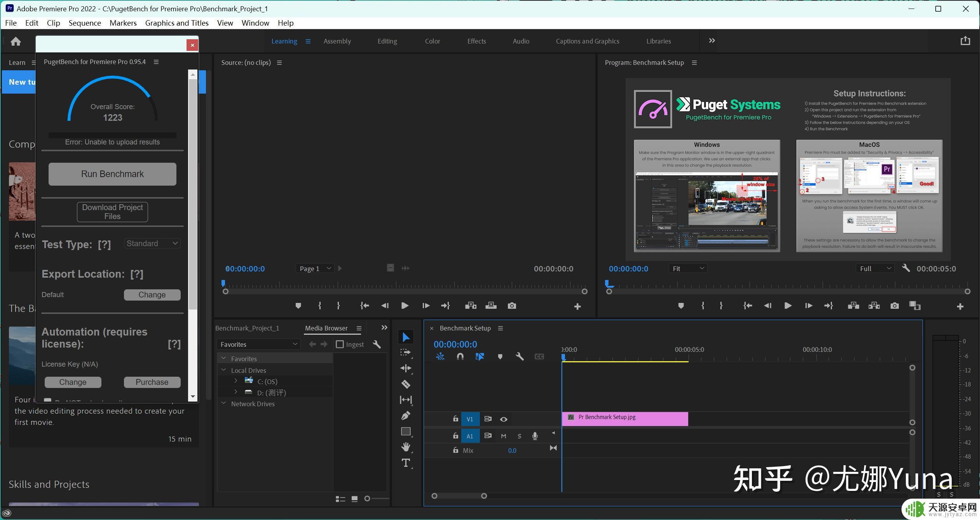Select the Selection tool arrow
The width and height of the screenshot is (980, 520).
[x=406, y=337]
